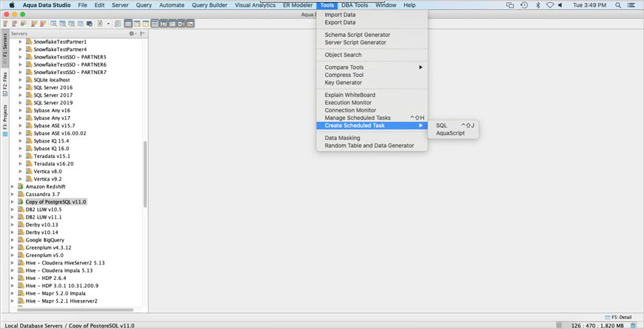Open macOS Spotlight search icon
The width and height of the screenshot is (644, 329).
618,5
